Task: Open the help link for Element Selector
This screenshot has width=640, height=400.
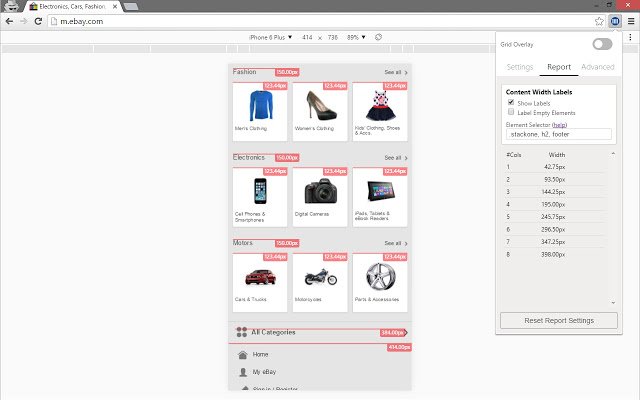Action: [560, 125]
